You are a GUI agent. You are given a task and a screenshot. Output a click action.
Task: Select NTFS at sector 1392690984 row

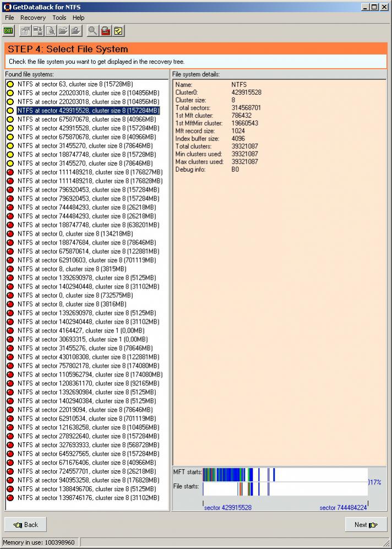click(x=87, y=392)
